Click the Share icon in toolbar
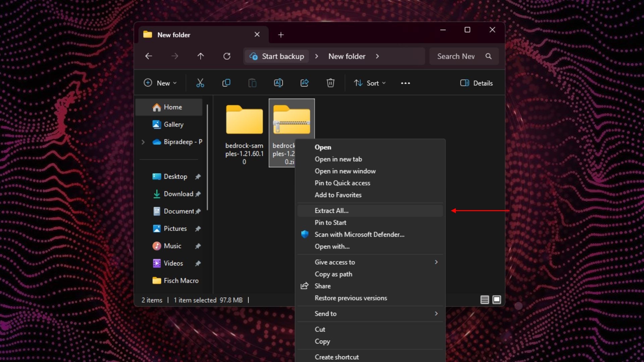 305,83
